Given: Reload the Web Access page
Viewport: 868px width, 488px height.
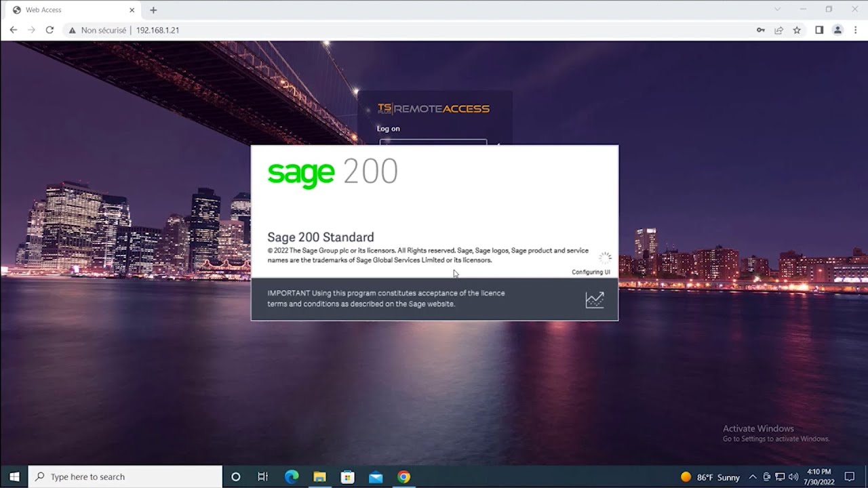Looking at the screenshot, I should 50,30.
